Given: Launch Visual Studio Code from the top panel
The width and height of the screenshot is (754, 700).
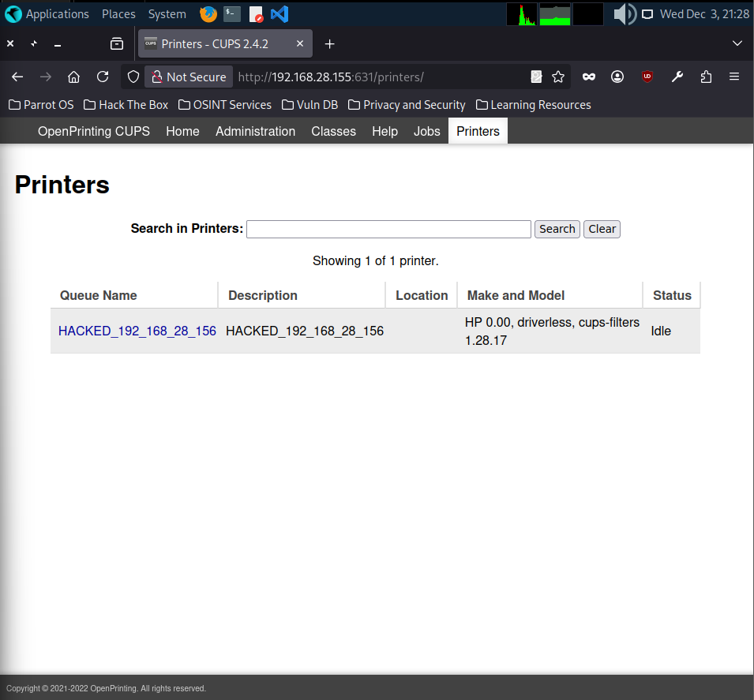Looking at the screenshot, I should (279, 14).
